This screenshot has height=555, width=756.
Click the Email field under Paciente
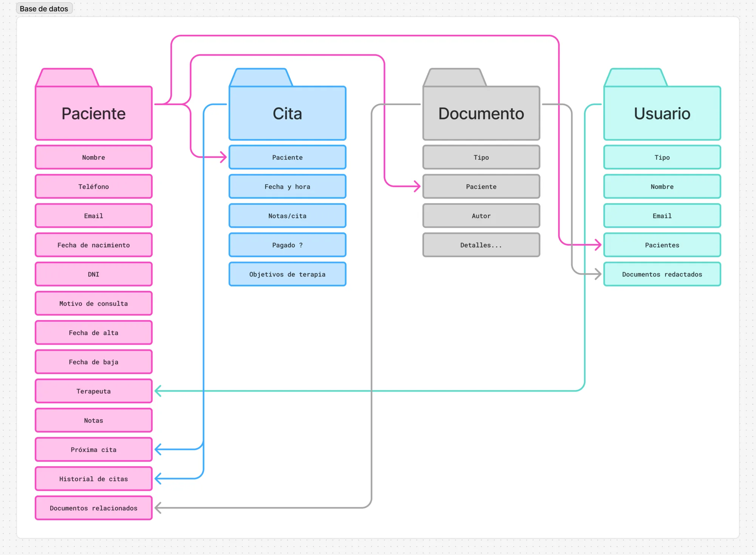pyautogui.click(x=94, y=216)
